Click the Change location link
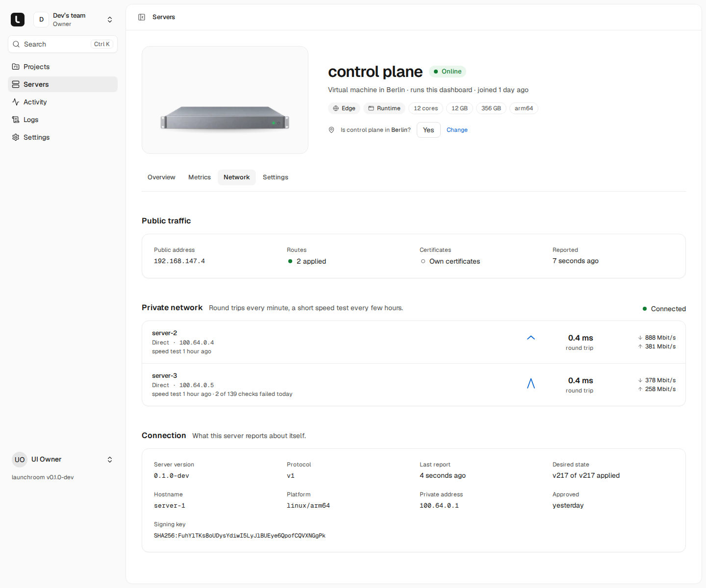This screenshot has height=588, width=706. (457, 130)
